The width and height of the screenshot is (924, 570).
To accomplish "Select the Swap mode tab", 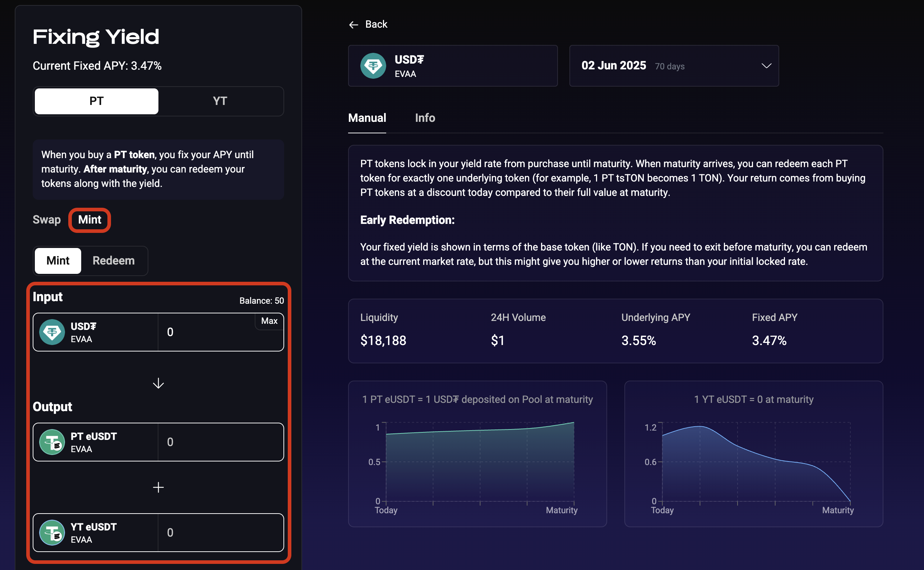I will pos(47,220).
